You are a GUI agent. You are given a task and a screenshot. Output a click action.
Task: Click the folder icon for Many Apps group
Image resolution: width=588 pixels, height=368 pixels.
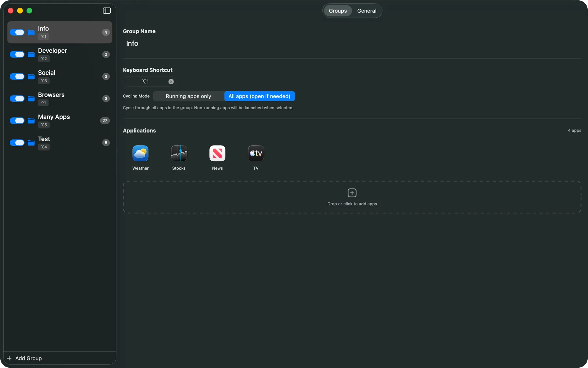(x=31, y=121)
